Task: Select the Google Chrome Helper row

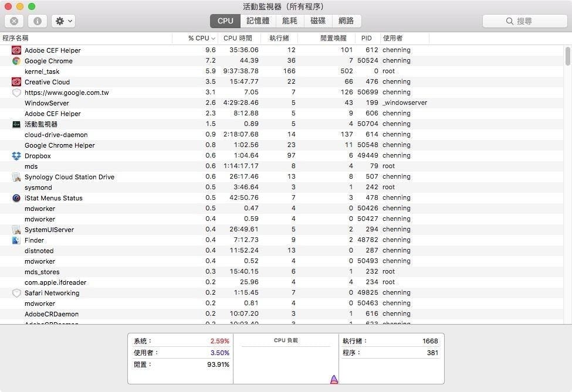Action: click(x=282, y=145)
